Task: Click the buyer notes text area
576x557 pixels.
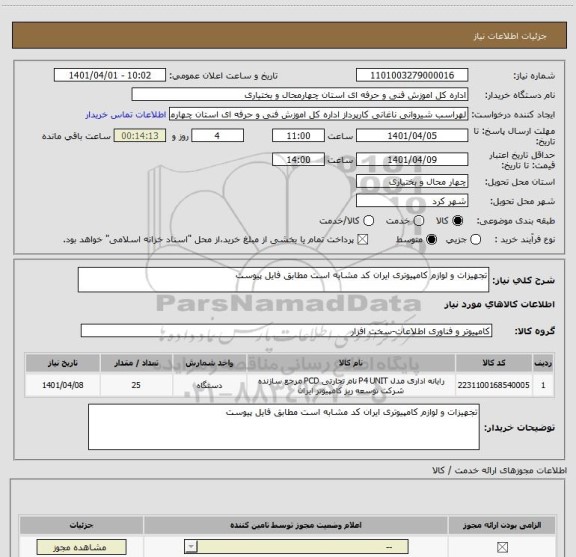Action: tap(284, 427)
